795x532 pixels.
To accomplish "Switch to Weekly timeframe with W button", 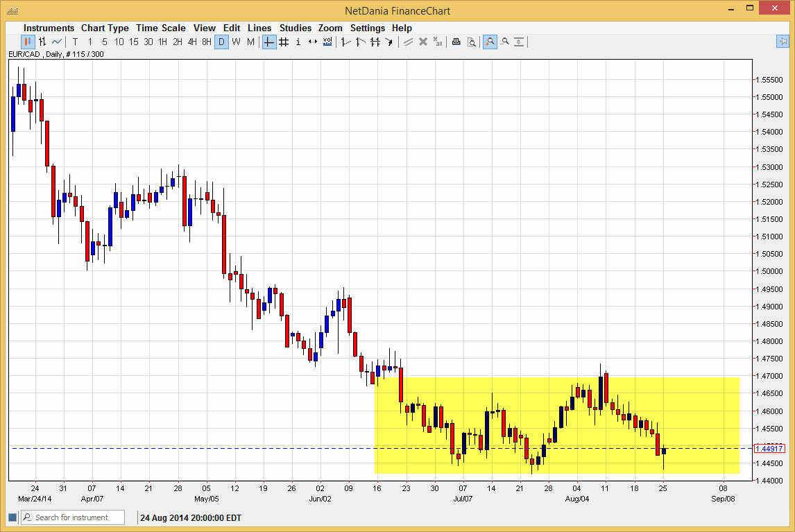I will point(236,42).
